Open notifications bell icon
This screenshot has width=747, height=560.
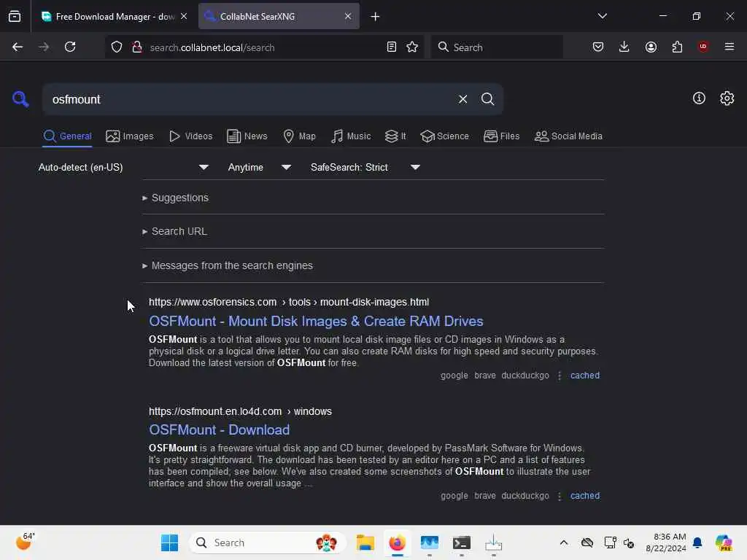[697, 542]
